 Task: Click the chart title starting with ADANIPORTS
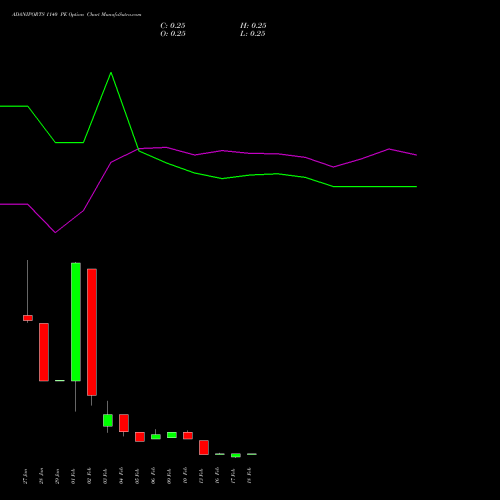pyautogui.click(x=77, y=15)
